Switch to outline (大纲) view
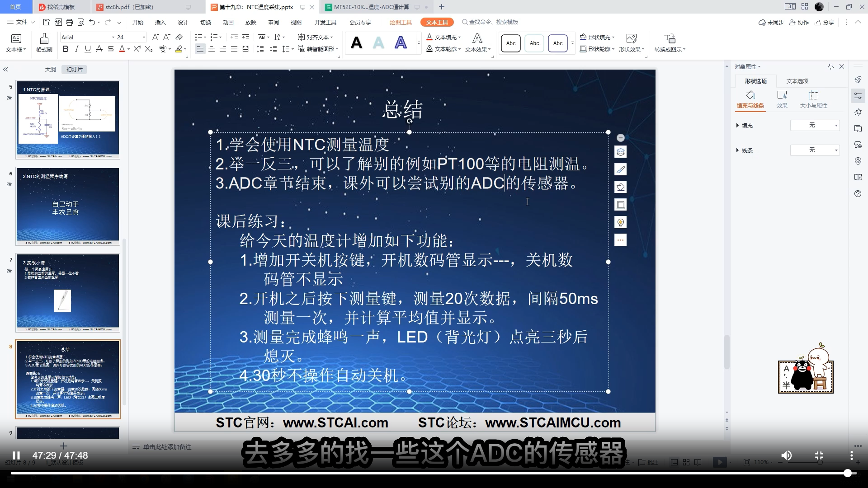Image resolution: width=868 pixels, height=488 pixels. pos(50,69)
